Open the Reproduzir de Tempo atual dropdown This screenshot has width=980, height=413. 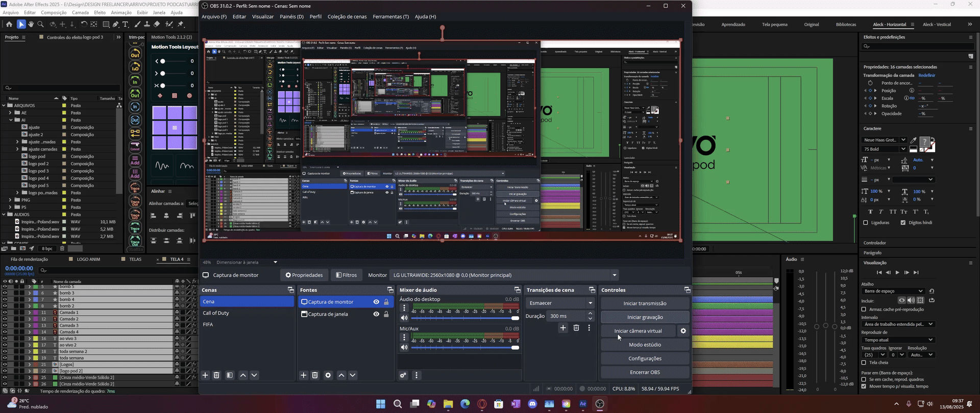(898, 340)
